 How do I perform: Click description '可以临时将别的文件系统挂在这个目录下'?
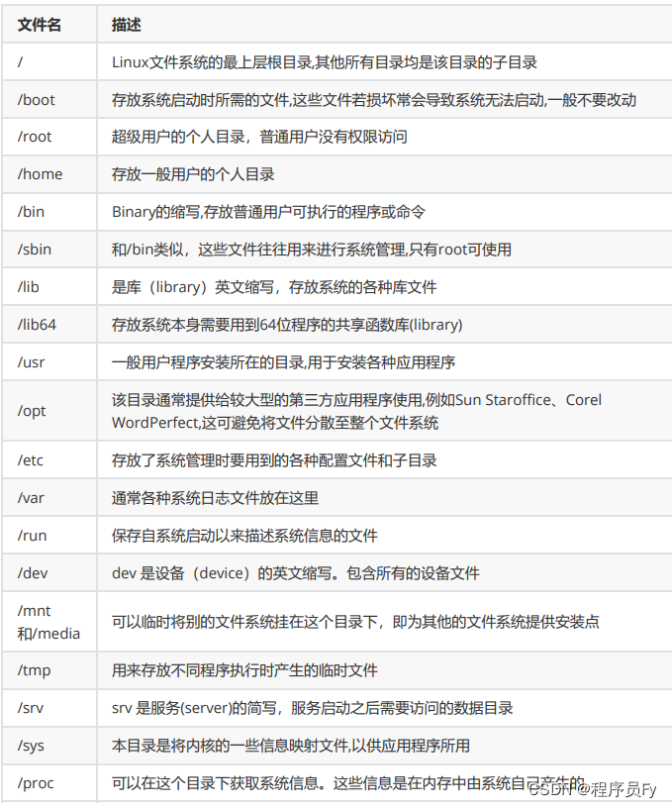[x=355, y=622]
